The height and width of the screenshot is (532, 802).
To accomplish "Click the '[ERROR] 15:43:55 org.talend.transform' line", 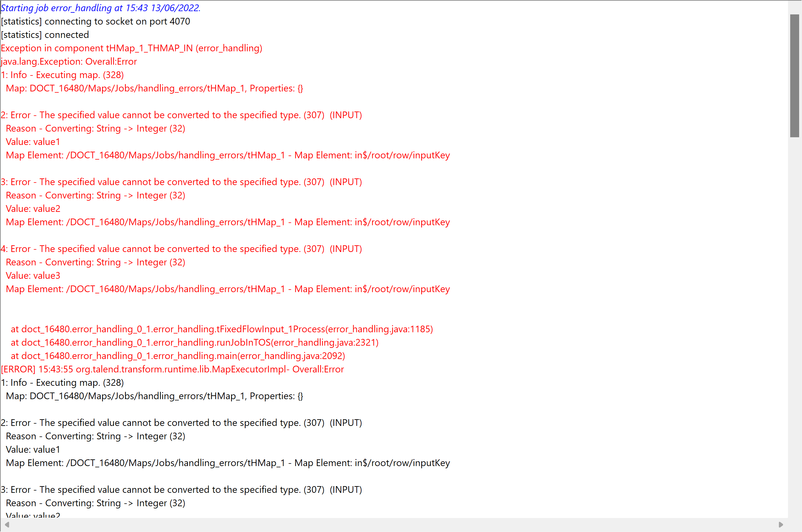I will (172, 369).
